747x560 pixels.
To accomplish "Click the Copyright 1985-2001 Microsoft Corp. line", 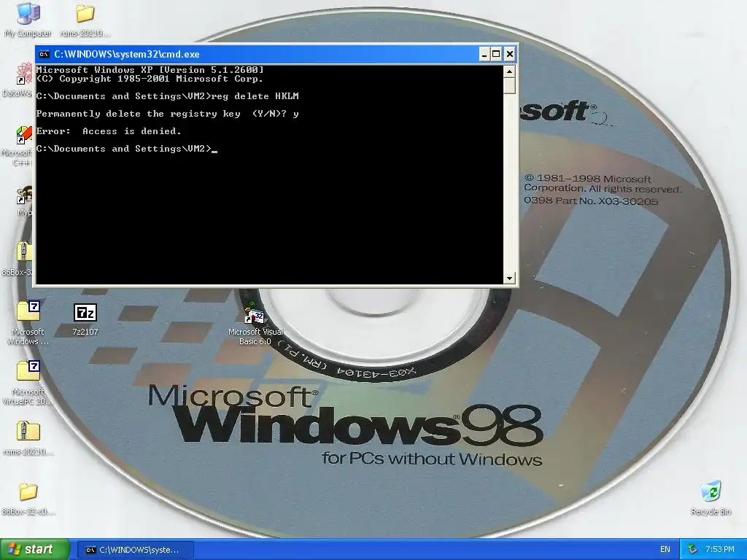I will [x=150, y=79].
